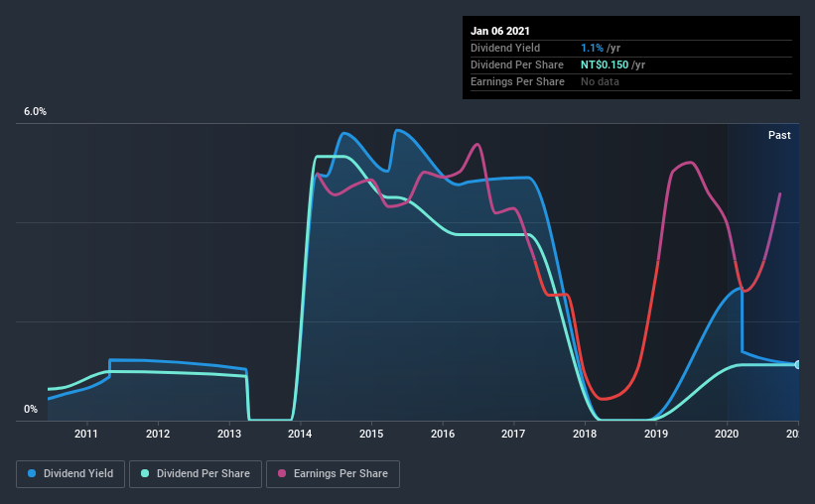815x504 pixels.
Task: Click the blue Dividend Yield legend dot
Action: [32, 473]
